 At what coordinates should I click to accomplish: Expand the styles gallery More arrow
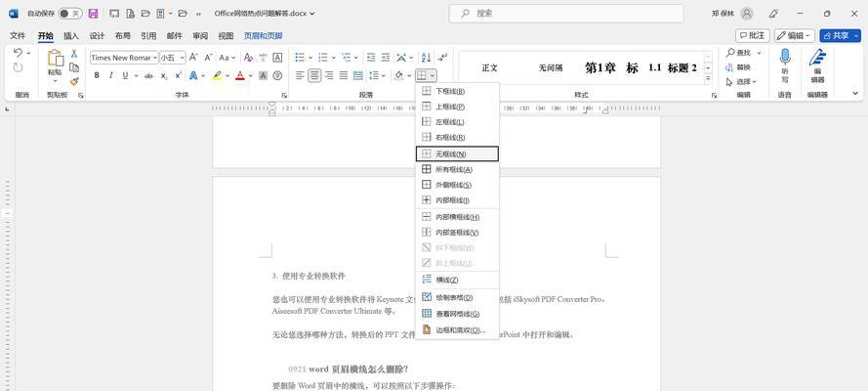[708, 79]
